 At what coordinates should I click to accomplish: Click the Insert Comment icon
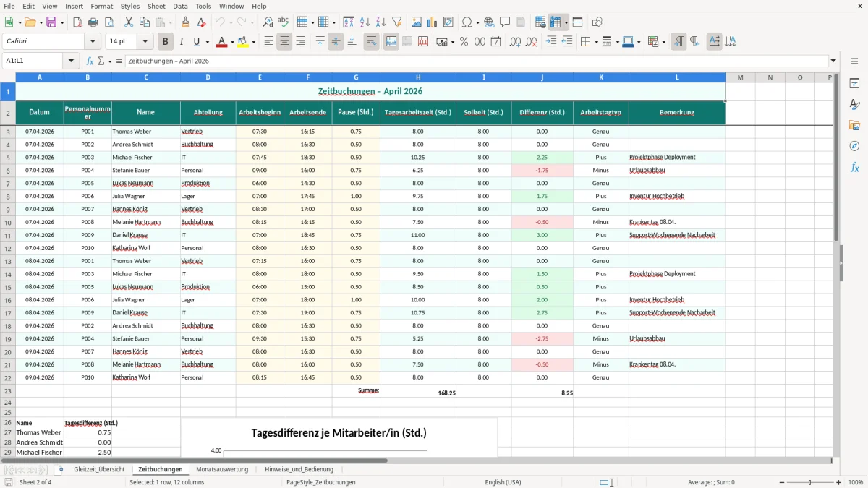click(505, 22)
